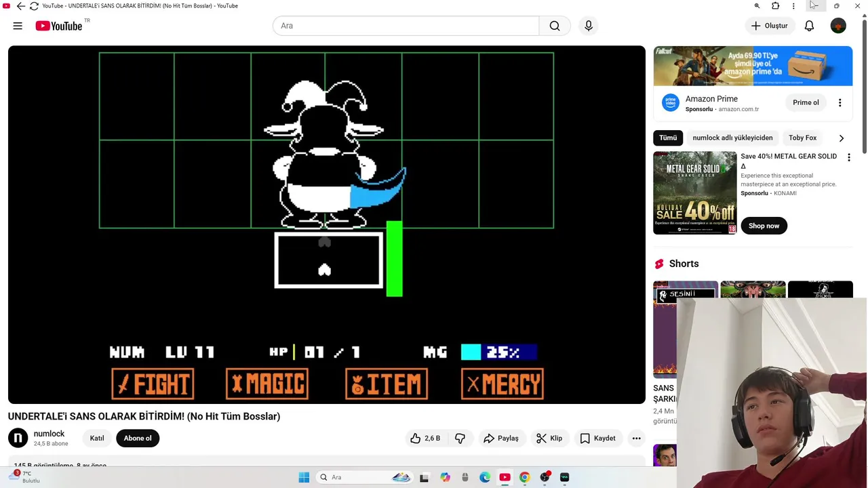Focus the Ara search field

point(406,26)
